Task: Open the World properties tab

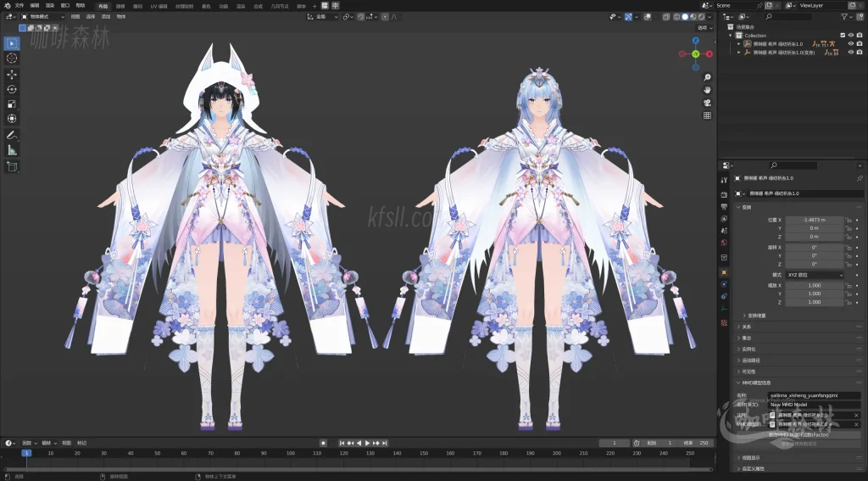Action: point(724,243)
